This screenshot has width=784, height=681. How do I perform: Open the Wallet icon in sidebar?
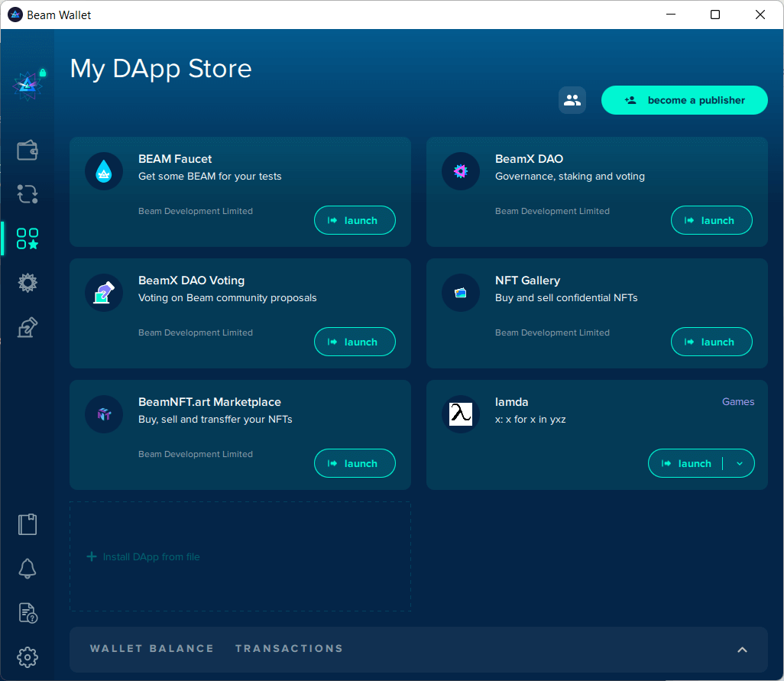[x=28, y=150]
